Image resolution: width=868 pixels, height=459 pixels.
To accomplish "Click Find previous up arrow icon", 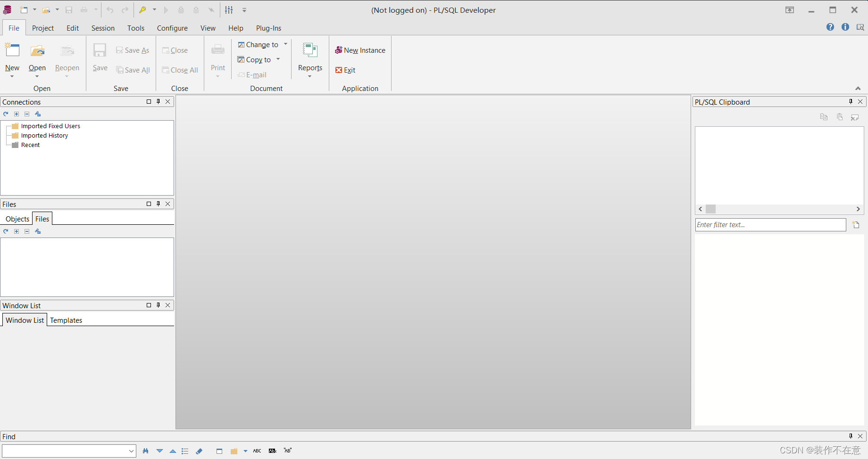I will (173, 451).
